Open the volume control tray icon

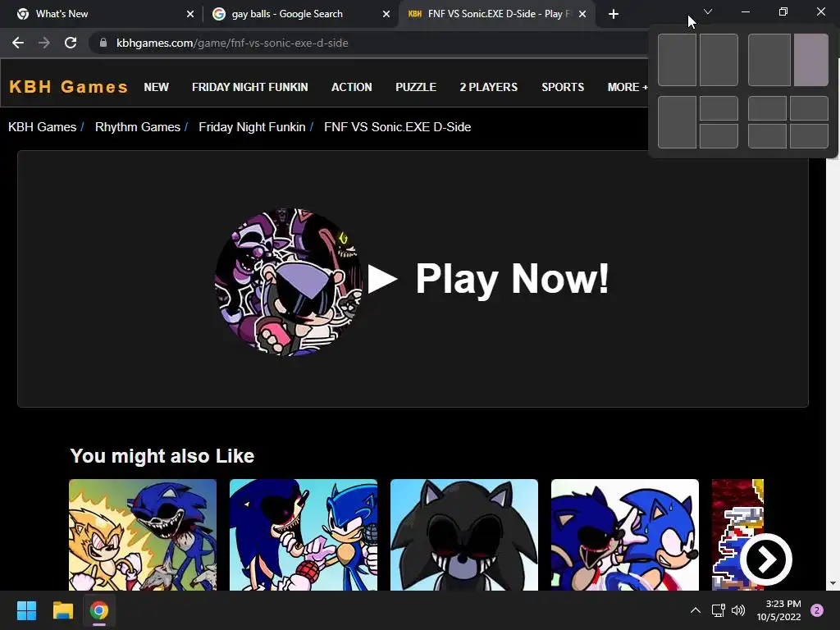738,610
